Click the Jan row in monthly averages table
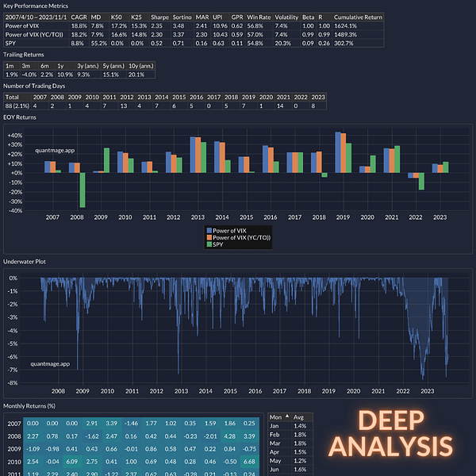This screenshot has width=476, height=476. point(290,426)
